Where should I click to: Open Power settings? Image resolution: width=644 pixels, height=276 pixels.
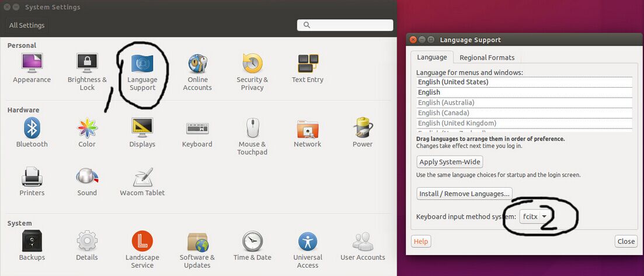click(x=363, y=133)
